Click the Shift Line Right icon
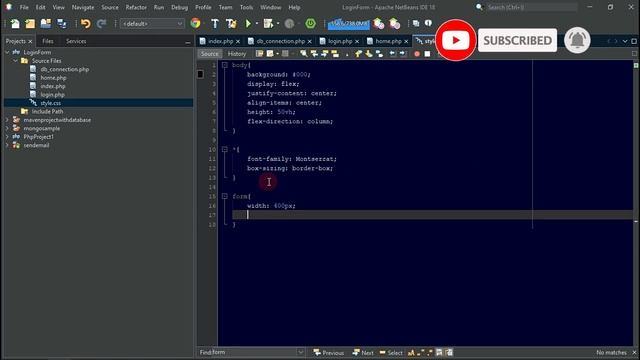Screen dimensions: 640x360 tap(402, 54)
